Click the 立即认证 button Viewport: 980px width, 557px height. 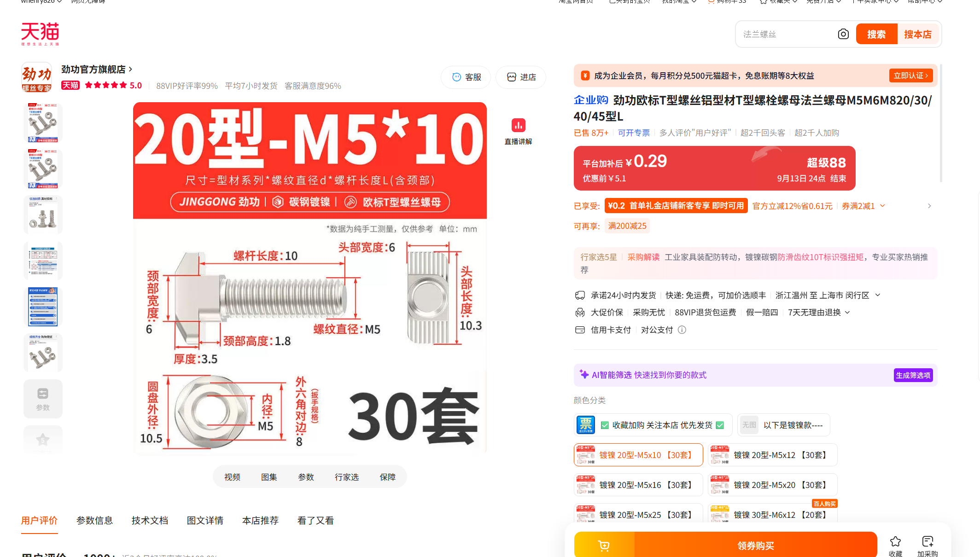point(911,75)
